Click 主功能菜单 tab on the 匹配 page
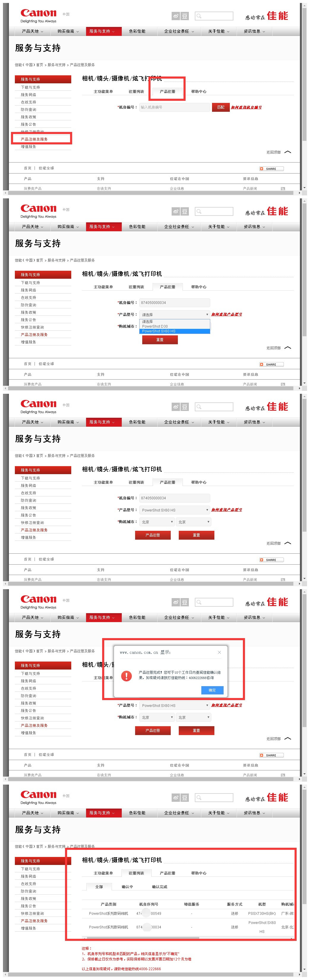Image resolution: width=310 pixels, height=980 pixels. tap(103, 92)
